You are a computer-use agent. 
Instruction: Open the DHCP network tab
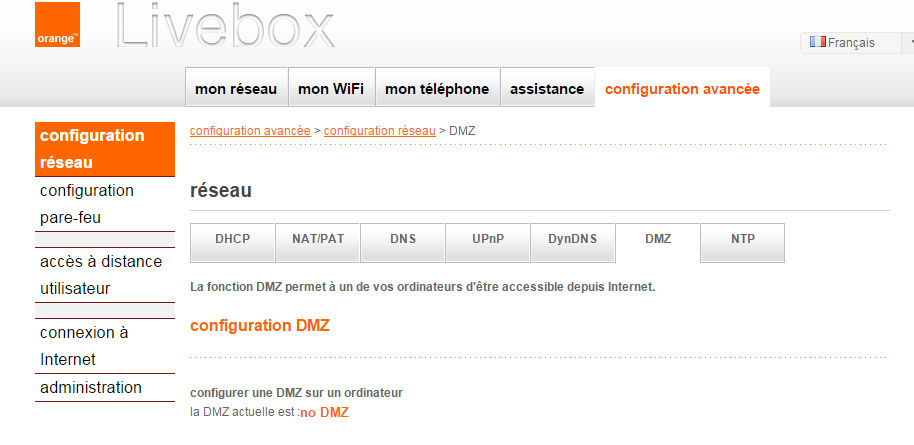(232, 240)
